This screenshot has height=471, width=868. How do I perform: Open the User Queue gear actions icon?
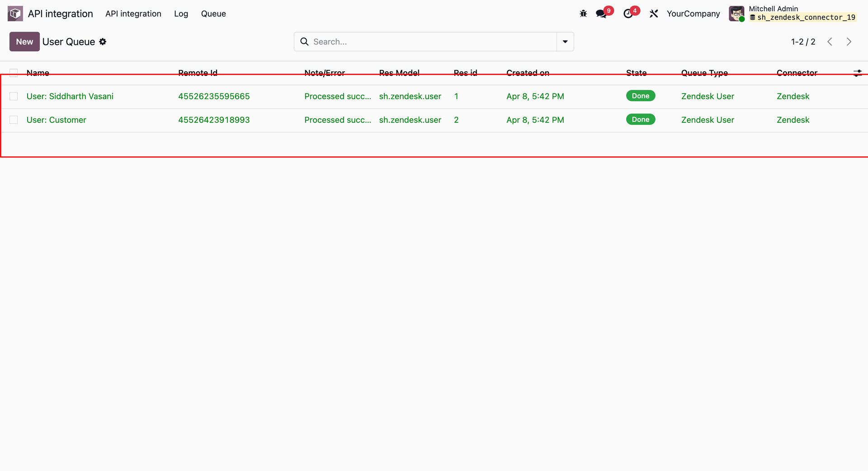(103, 42)
